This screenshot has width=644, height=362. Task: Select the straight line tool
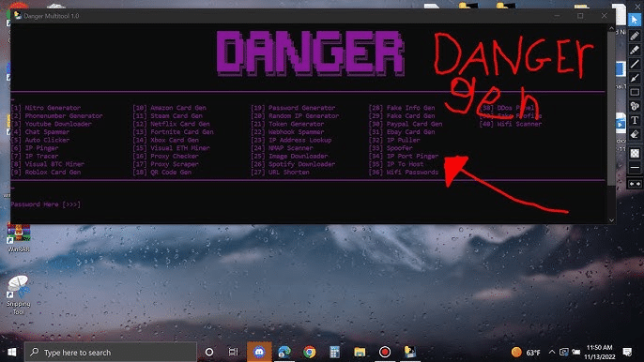pos(635,64)
